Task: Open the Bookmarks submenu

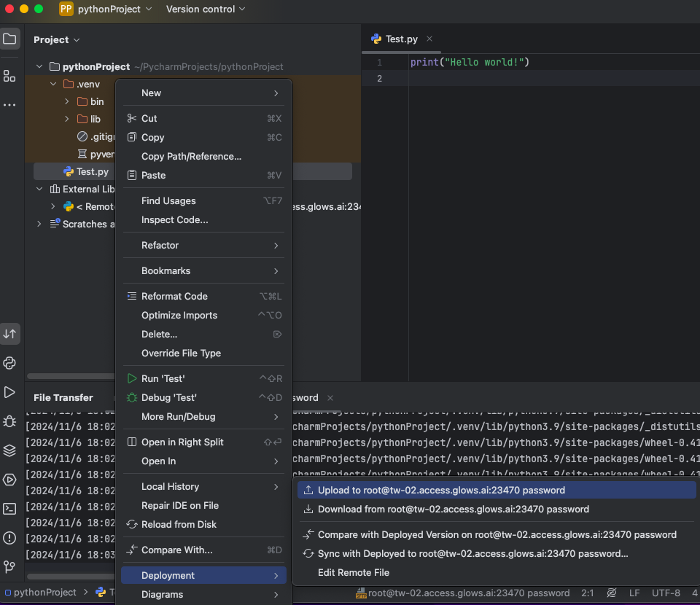Action: point(203,271)
